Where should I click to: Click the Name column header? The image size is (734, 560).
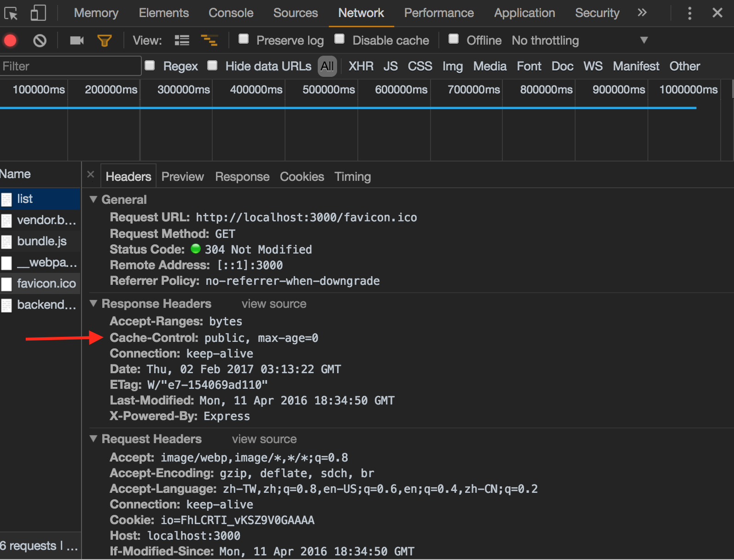(15, 174)
